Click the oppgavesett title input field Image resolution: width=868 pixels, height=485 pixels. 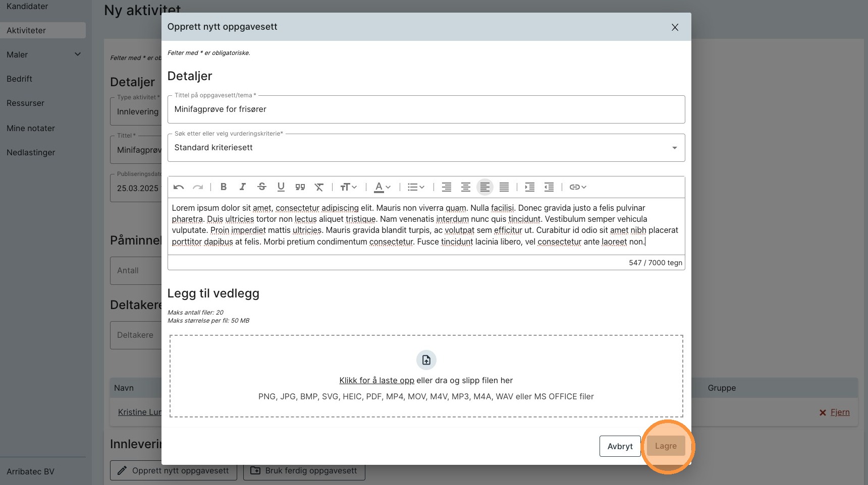point(426,109)
